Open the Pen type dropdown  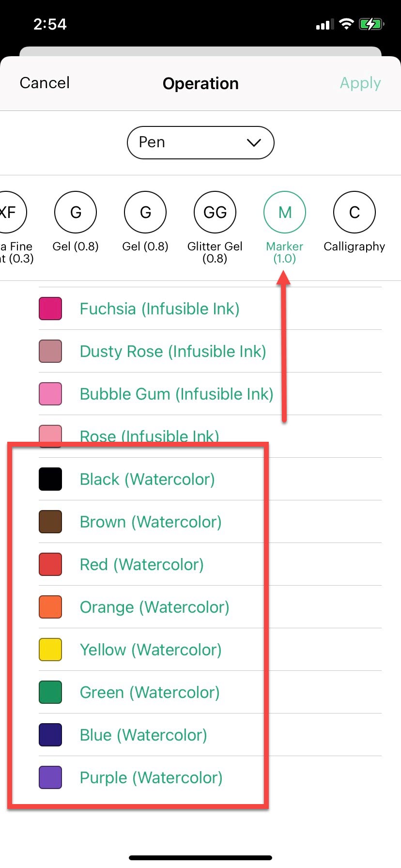(x=200, y=142)
